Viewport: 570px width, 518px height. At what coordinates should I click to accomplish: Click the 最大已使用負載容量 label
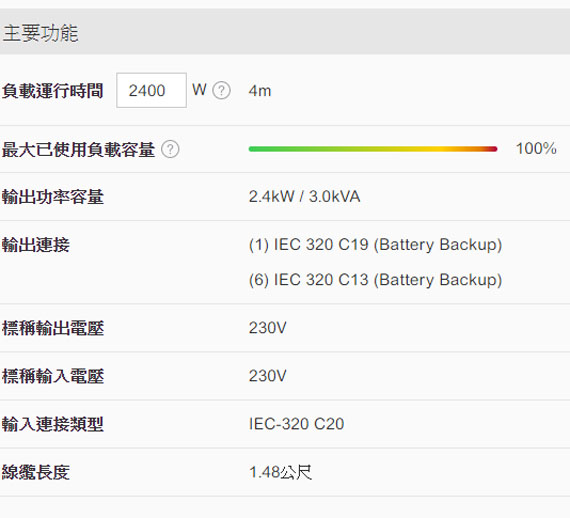(x=78, y=149)
